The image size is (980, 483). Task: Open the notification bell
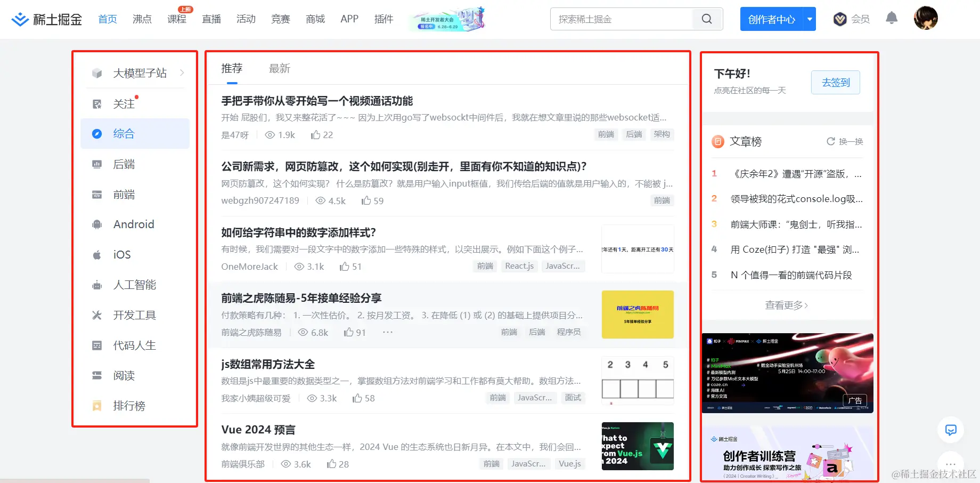pyautogui.click(x=892, y=18)
